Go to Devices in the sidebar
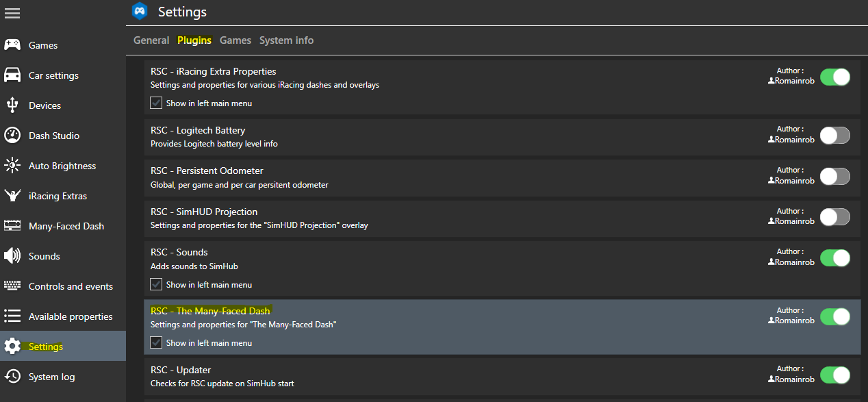Screen dimensions: 868x402 (x=63, y=105)
